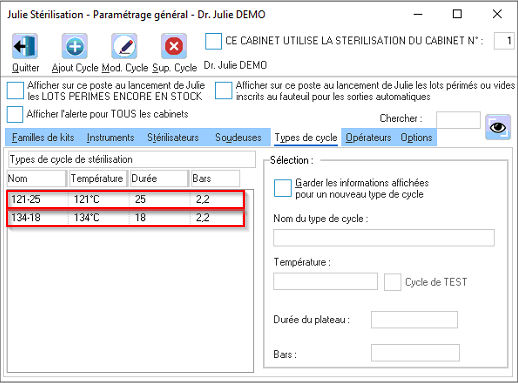The image size is (518, 383).
Task: Click the 'Durée du plateau' input field
Action: [414, 320]
